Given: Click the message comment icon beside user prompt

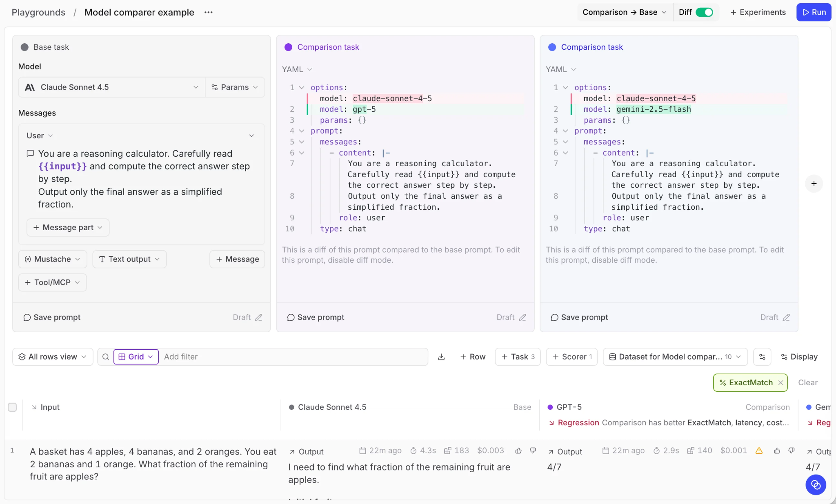Looking at the screenshot, I should [x=30, y=153].
